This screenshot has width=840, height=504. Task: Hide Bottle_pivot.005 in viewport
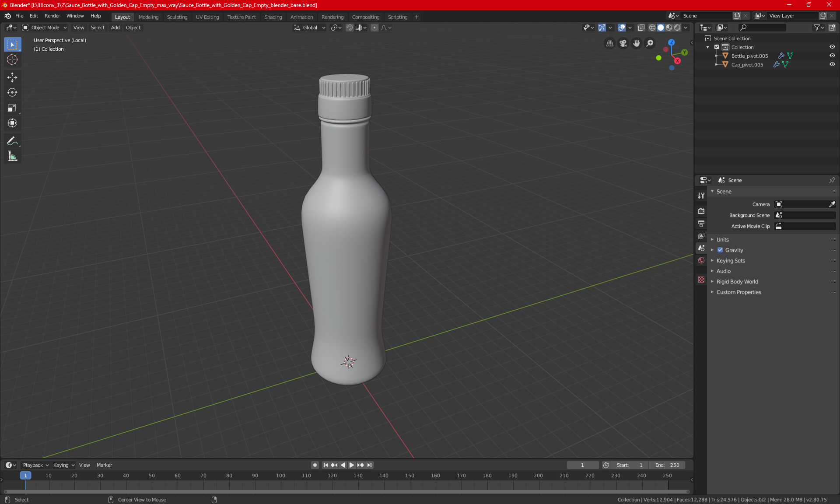pos(832,56)
